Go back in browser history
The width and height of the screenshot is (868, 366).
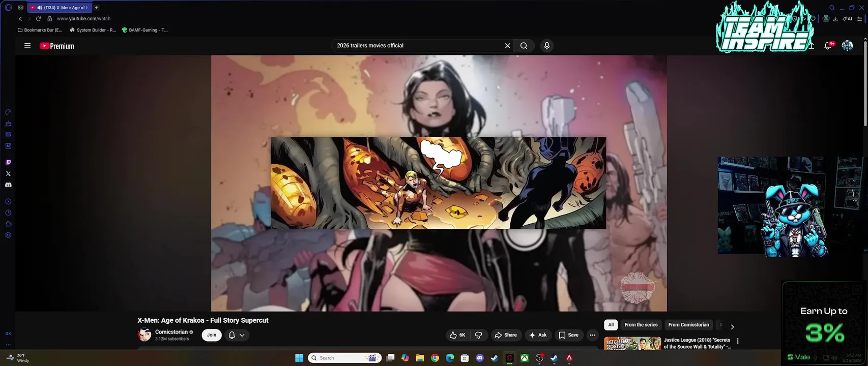20,19
